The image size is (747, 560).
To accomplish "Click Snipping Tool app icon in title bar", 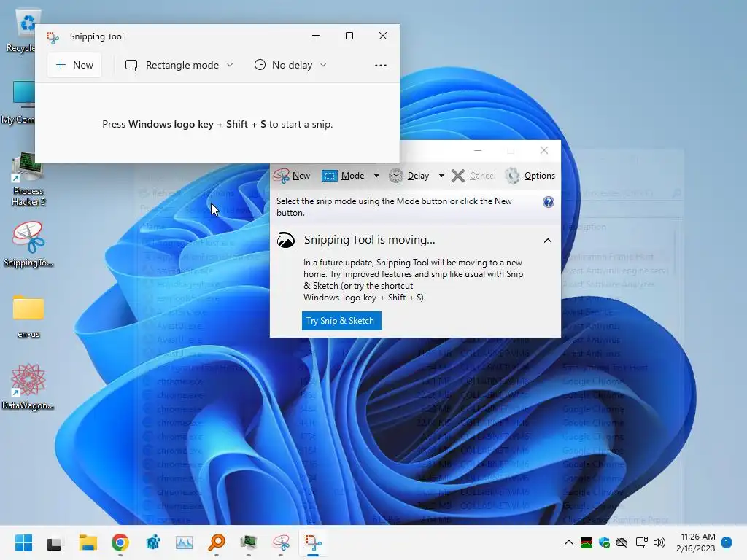I will [x=53, y=37].
